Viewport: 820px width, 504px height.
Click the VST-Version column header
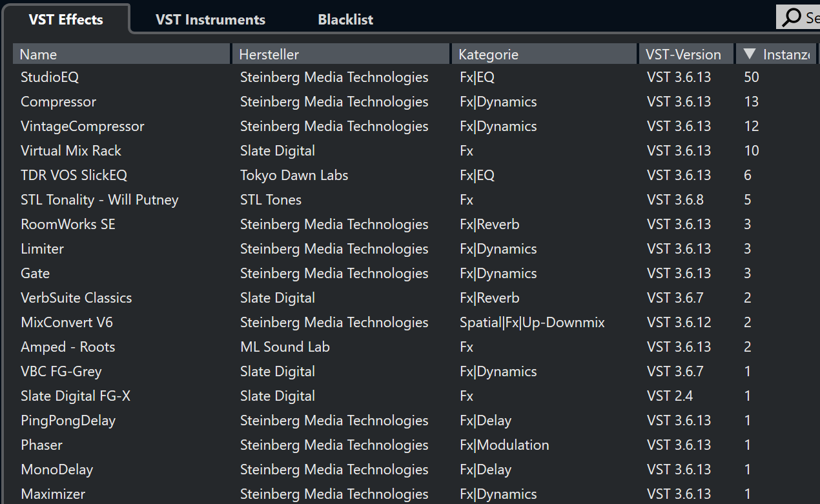pos(686,54)
